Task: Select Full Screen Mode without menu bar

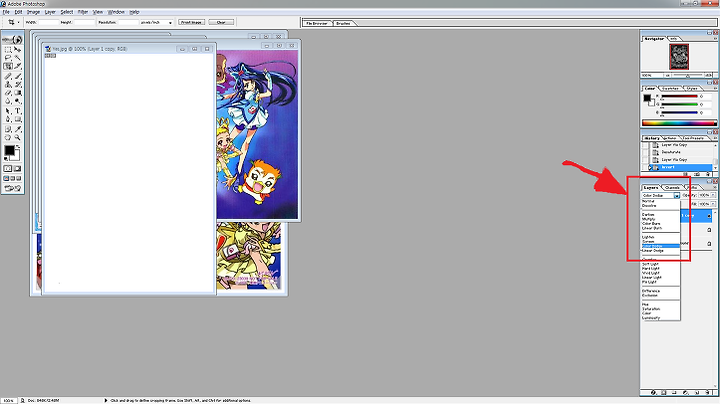Action: [x=18, y=178]
